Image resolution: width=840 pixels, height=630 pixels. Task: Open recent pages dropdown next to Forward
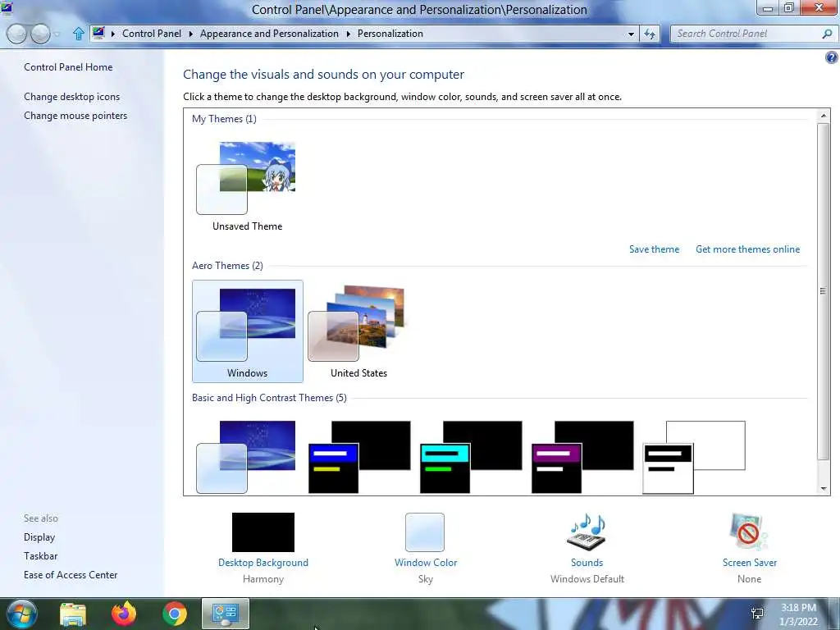click(x=57, y=34)
